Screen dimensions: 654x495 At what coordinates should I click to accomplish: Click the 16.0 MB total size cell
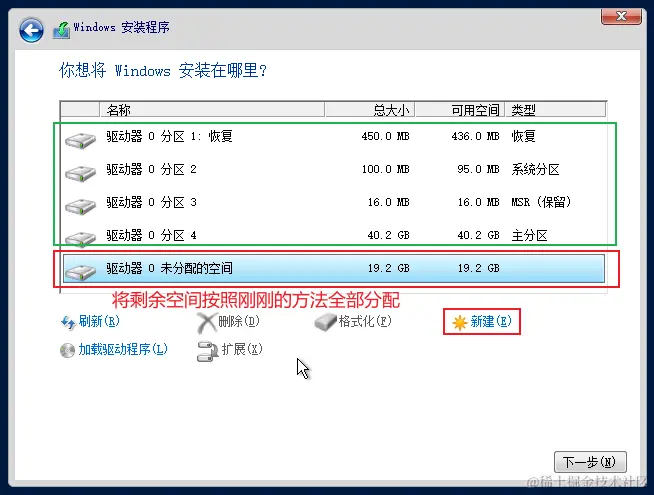tap(388, 202)
